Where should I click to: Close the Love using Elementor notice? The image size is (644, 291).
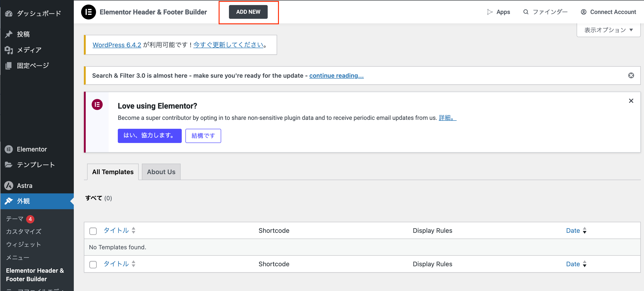(631, 101)
